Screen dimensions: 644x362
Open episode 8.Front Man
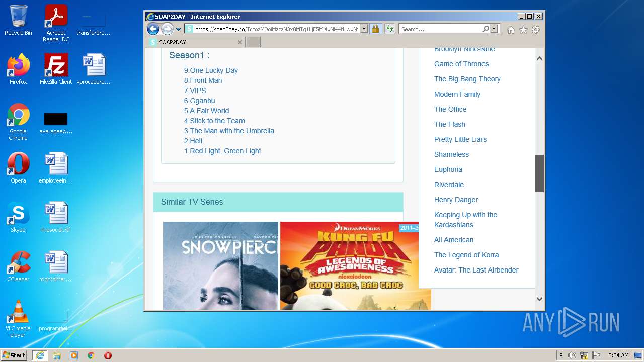point(203,80)
